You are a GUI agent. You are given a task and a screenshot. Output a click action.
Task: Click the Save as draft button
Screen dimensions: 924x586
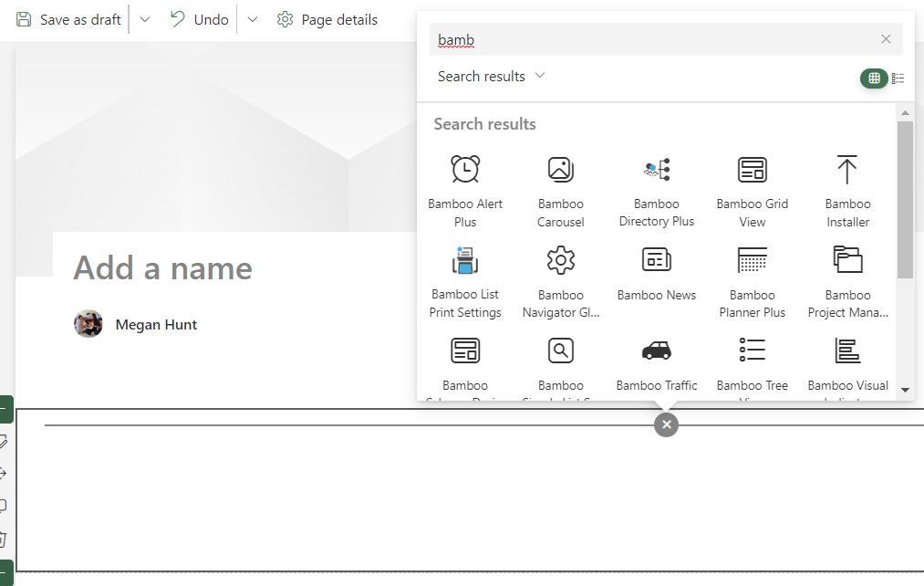[x=68, y=19]
